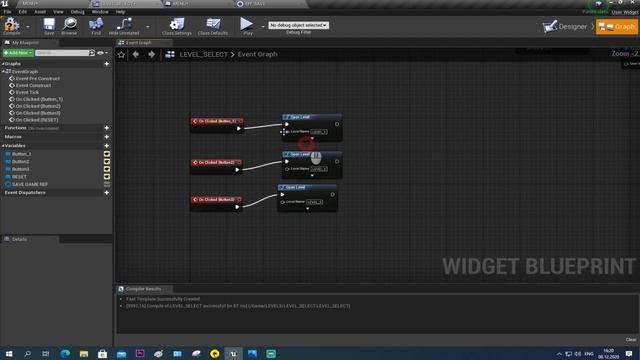Open File Explorer from the taskbar
This screenshot has height=360, width=640.
click(84, 353)
